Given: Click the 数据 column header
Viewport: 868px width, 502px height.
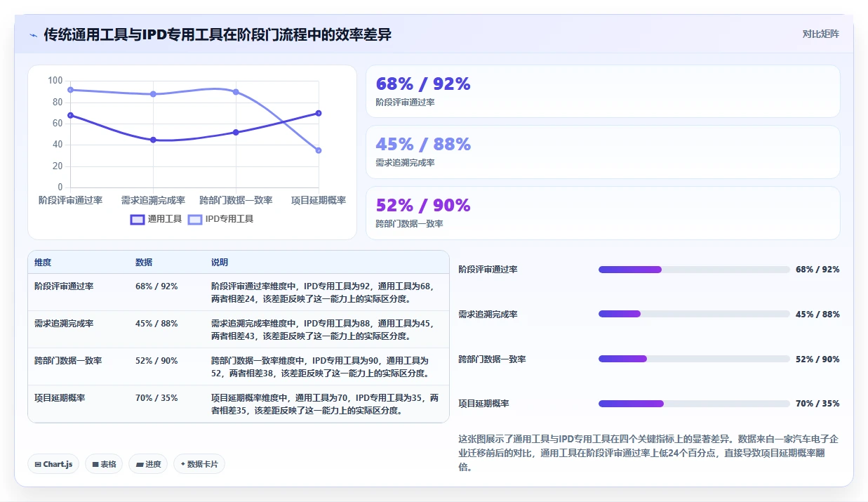Looking at the screenshot, I should coord(144,263).
